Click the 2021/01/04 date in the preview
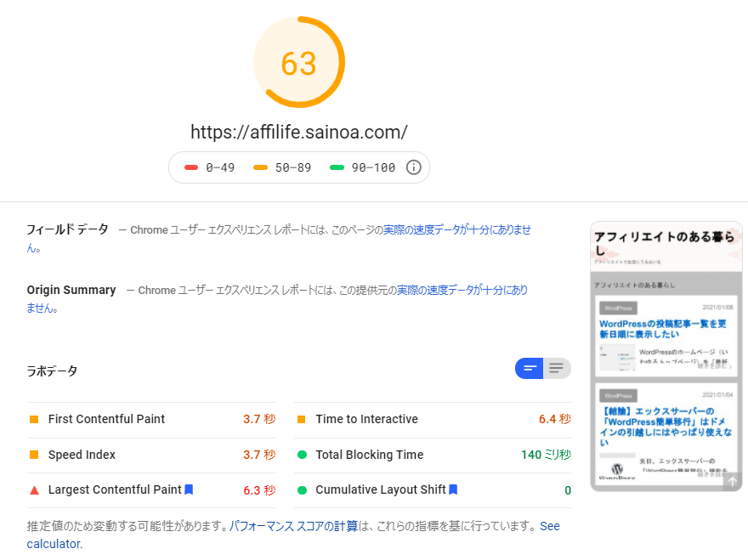748x560 pixels. (x=717, y=394)
